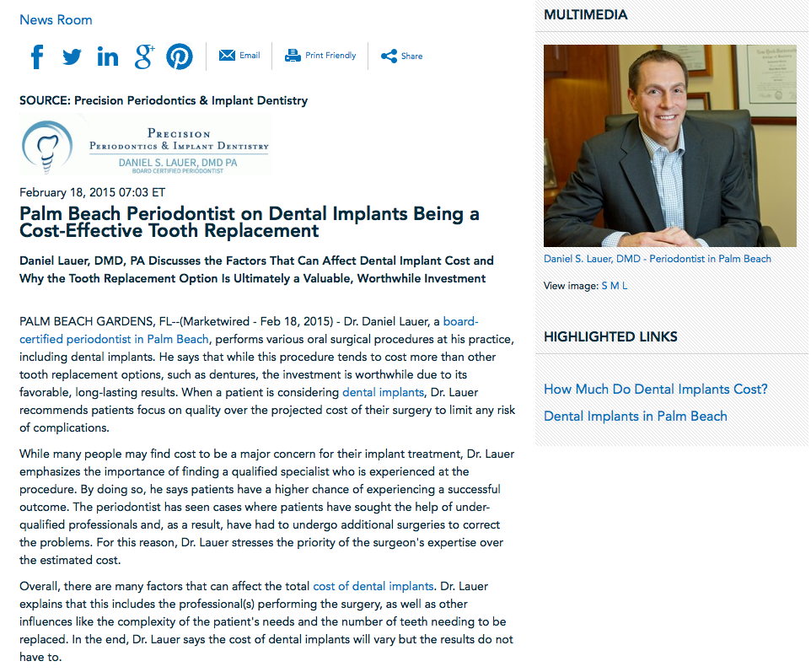Image resolution: width=811 pixels, height=672 pixels.
Task: Open the Print Friendly link
Action: coord(330,56)
